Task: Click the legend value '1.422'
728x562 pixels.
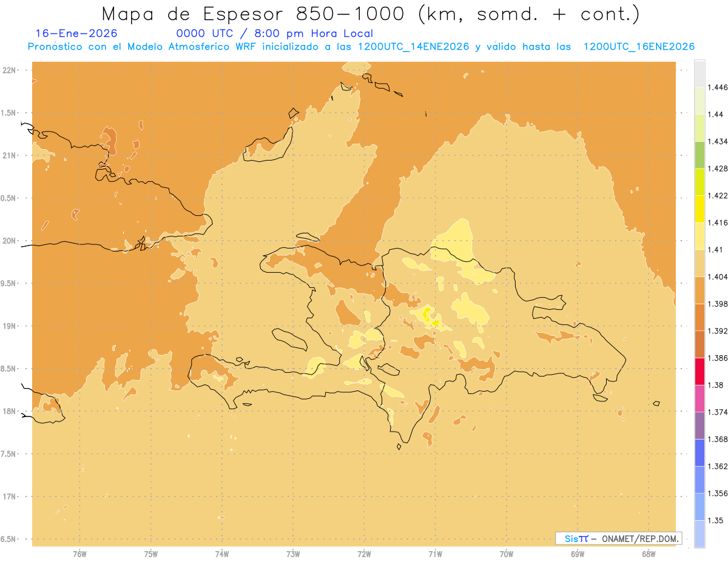Action: [719, 195]
